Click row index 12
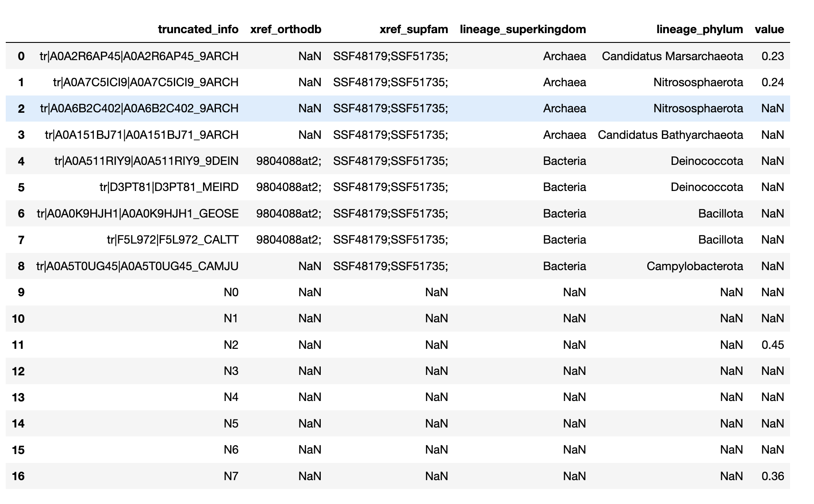Image resolution: width=814 pixels, height=504 pixels. [18, 371]
